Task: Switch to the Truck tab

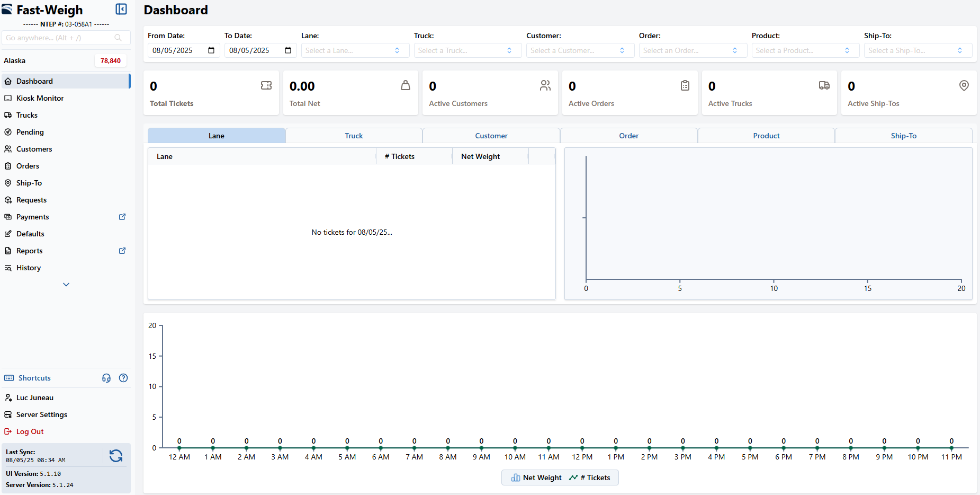Action: pos(354,136)
